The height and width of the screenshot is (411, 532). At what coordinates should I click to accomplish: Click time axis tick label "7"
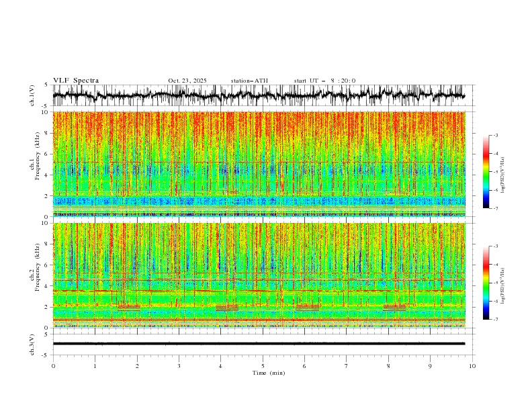pyautogui.click(x=347, y=366)
